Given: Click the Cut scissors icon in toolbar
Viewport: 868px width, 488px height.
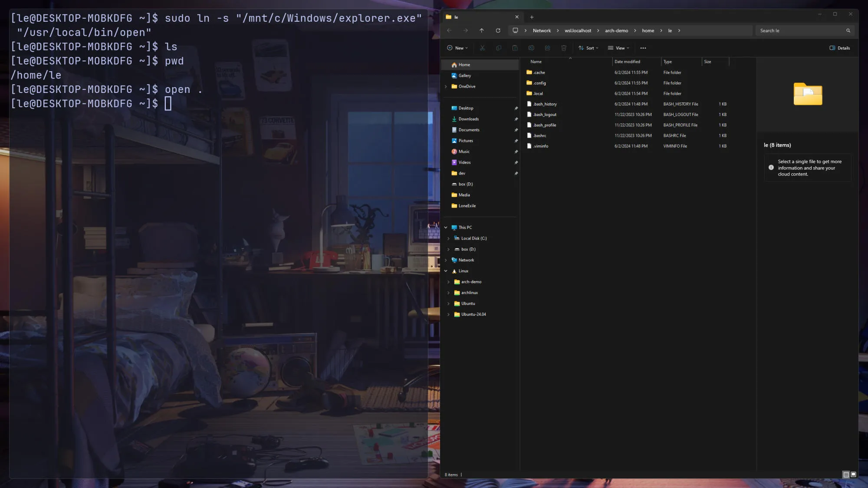Looking at the screenshot, I should [482, 48].
